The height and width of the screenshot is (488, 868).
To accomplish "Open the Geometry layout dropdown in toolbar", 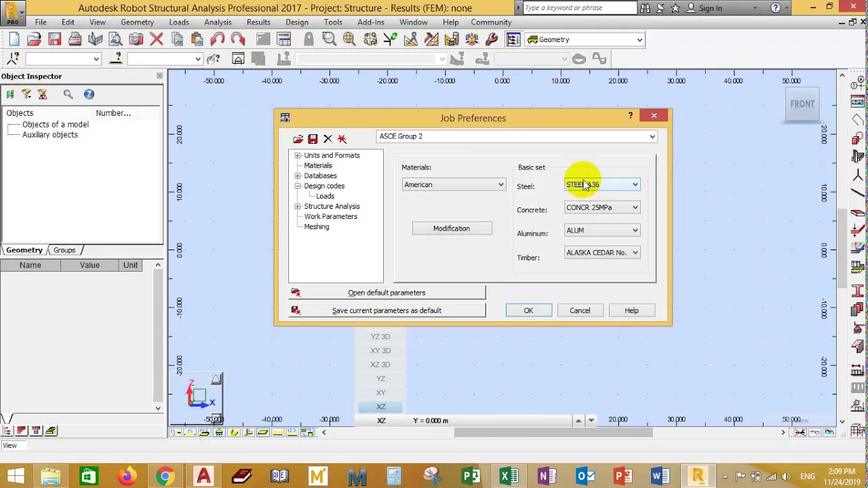I will 585,39.
